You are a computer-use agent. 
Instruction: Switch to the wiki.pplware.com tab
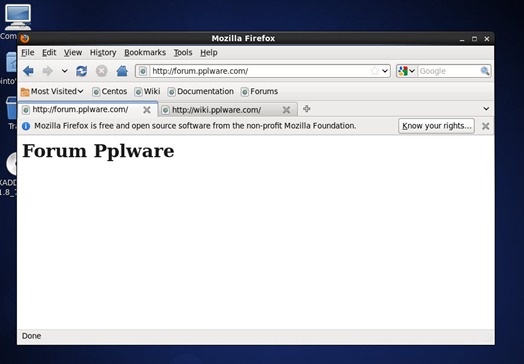click(227, 110)
